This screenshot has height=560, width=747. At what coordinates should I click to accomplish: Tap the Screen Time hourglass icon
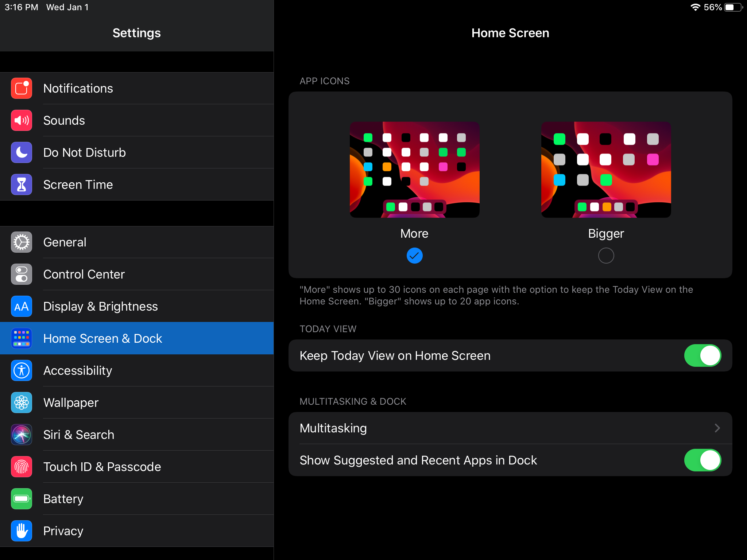(x=22, y=185)
